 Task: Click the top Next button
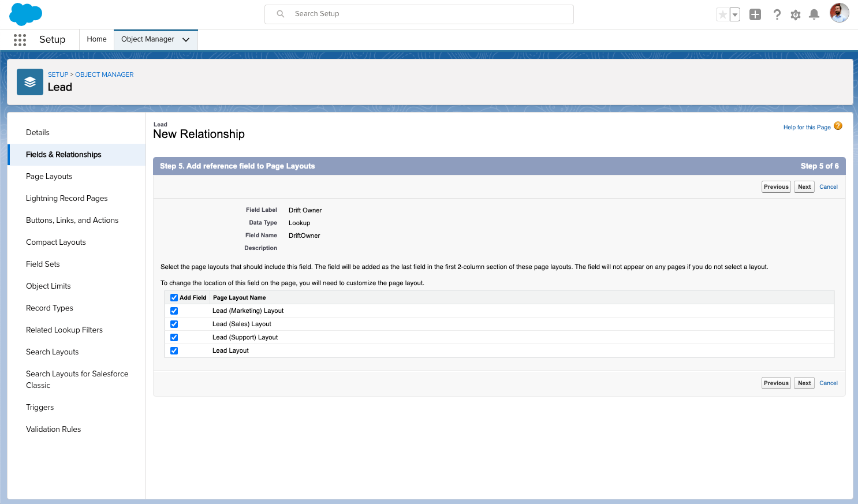point(804,187)
